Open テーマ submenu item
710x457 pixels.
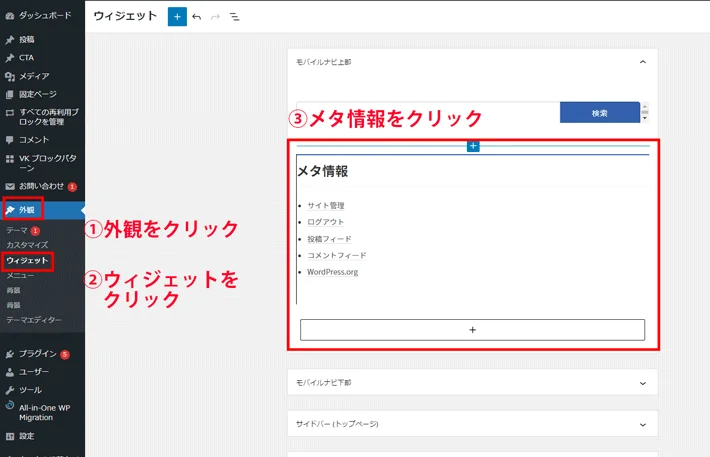pyautogui.click(x=17, y=231)
